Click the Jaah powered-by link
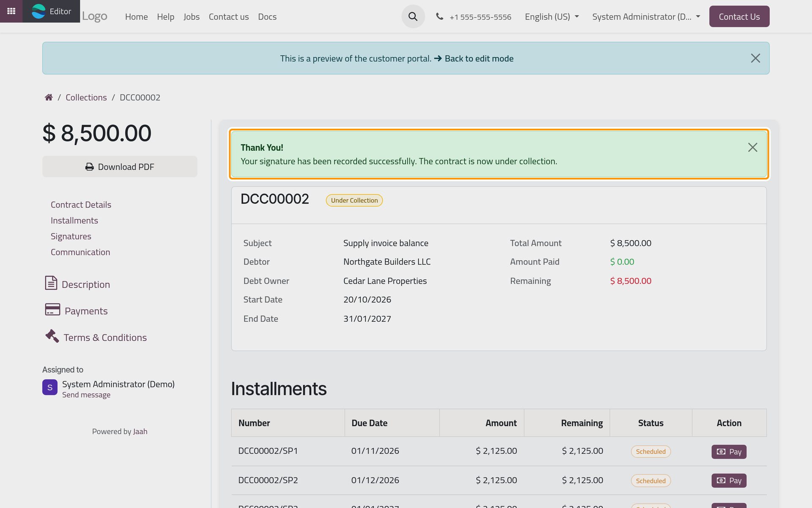This screenshot has height=508, width=812. (140, 431)
